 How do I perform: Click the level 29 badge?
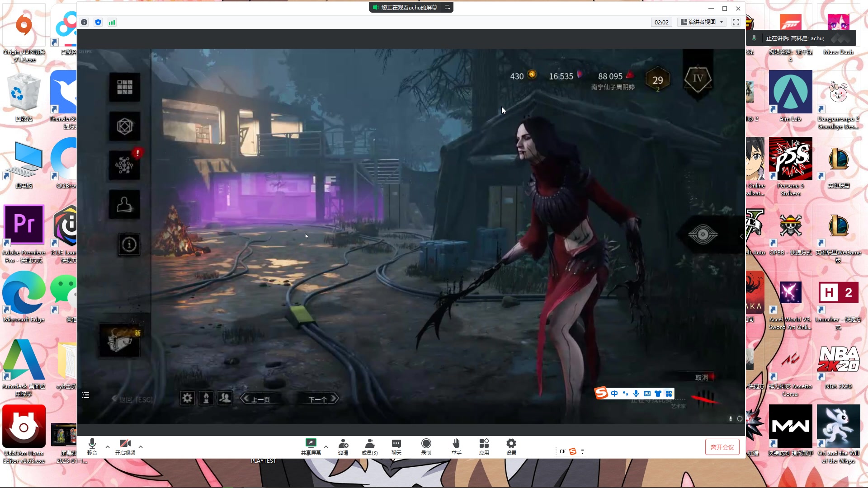click(x=657, y=80)
